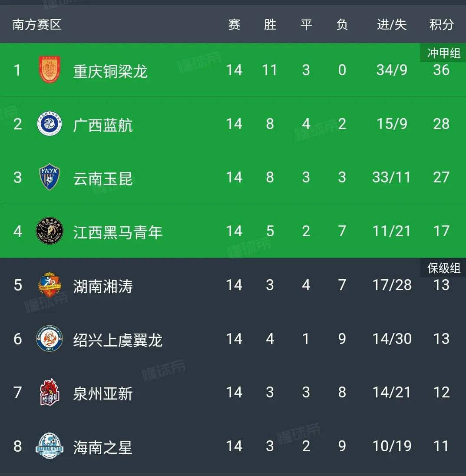The height and width of the screenshot is (476, 466).
Task: Open the 广西蓝航 team page
Action: (103, 125)
